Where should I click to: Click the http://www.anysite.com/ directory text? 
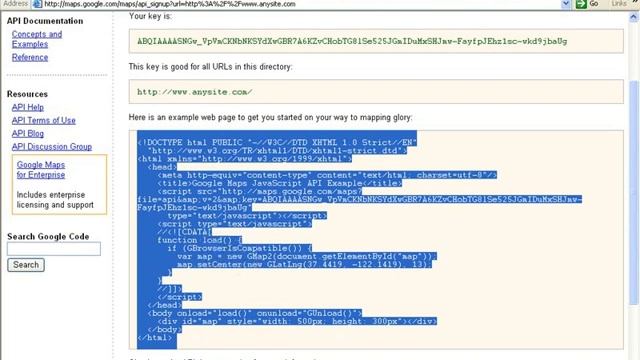tap(195, 92)
